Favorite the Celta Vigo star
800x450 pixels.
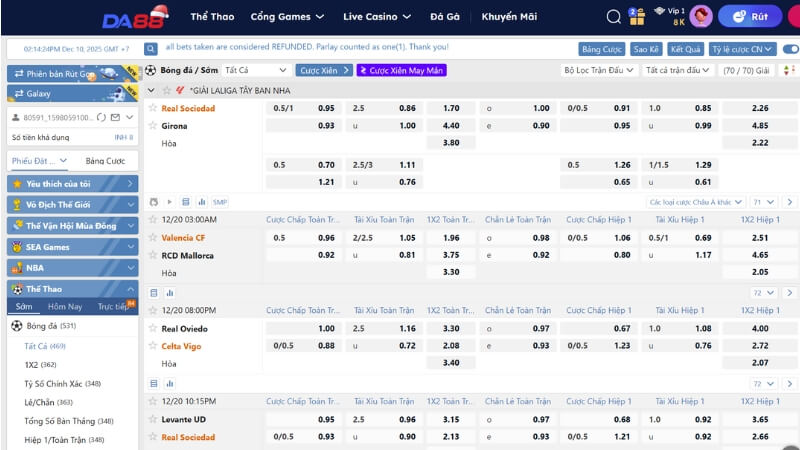tap(153, 345)
